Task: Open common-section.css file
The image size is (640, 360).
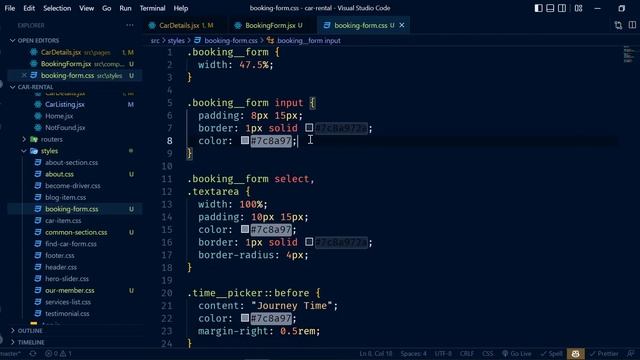Action: coord(76,232)
